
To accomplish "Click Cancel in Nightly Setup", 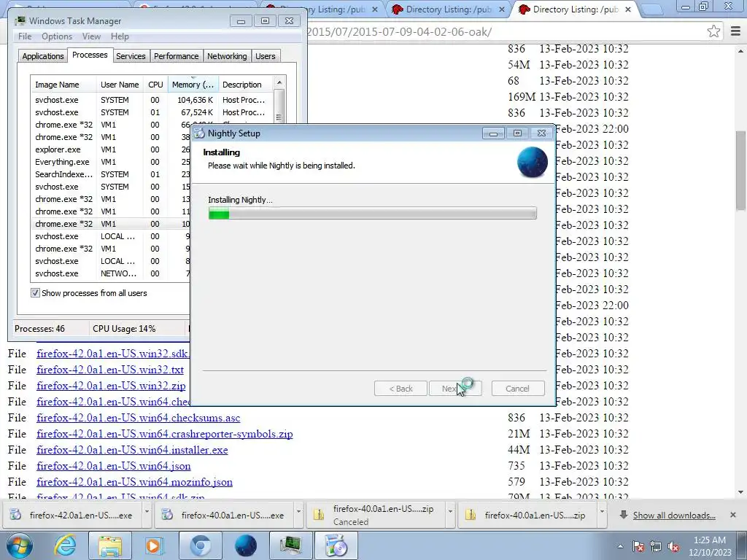I will 517,389.
